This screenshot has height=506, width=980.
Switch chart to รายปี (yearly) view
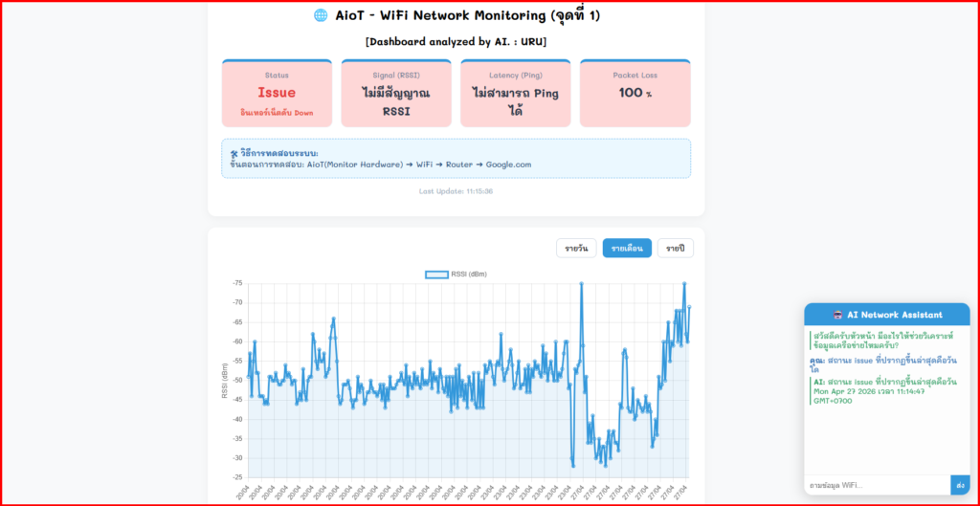675,249
